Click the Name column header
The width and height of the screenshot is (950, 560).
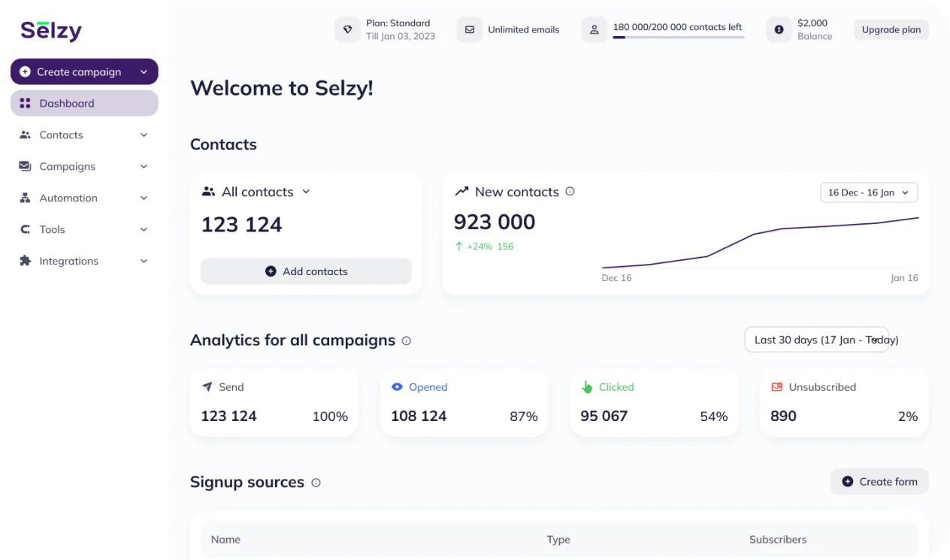225,540
